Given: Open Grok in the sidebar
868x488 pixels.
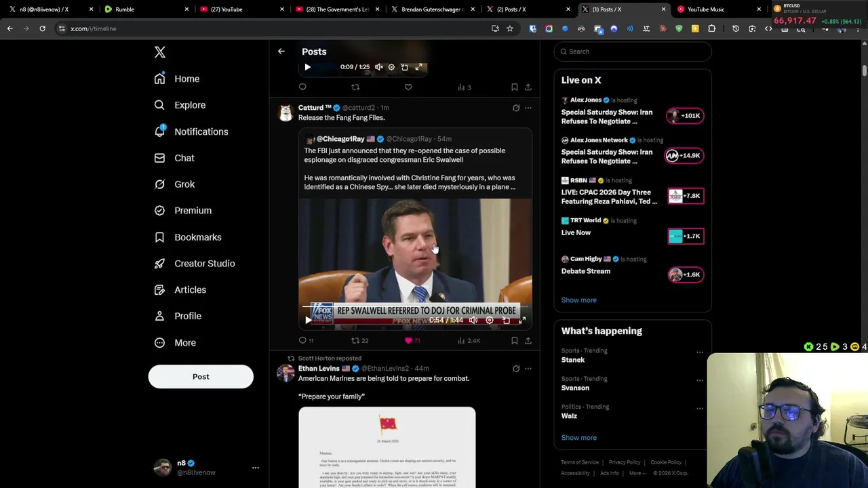Looking at the screenshot, I should click(x=174, y=184).
